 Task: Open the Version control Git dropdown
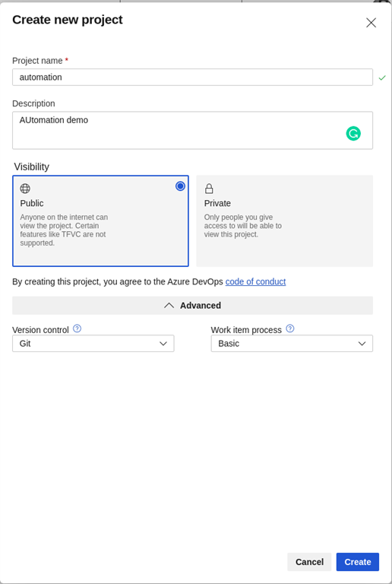pos(93,344)
